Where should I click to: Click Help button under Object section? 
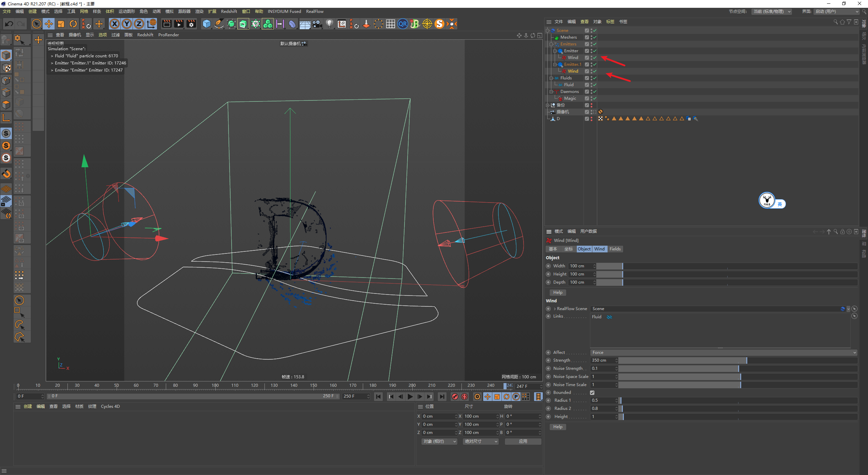pyautogui.click(x=558, y=292)
